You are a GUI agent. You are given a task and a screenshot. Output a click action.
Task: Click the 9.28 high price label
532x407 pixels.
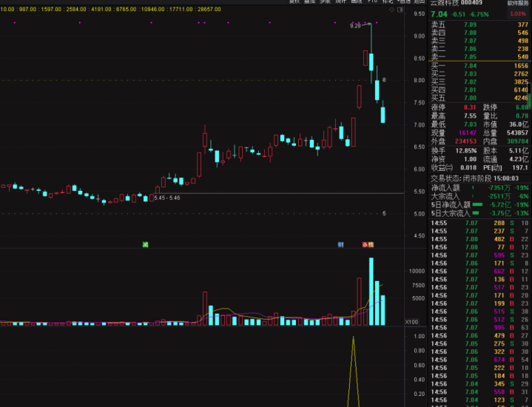point(355,26)
